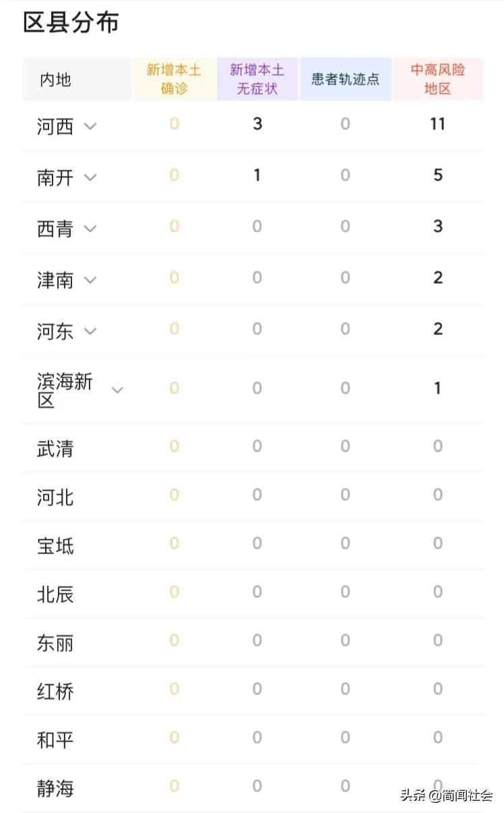Click the 武清 district name
The width and height of the screenshot is (504, 813).
55,449
